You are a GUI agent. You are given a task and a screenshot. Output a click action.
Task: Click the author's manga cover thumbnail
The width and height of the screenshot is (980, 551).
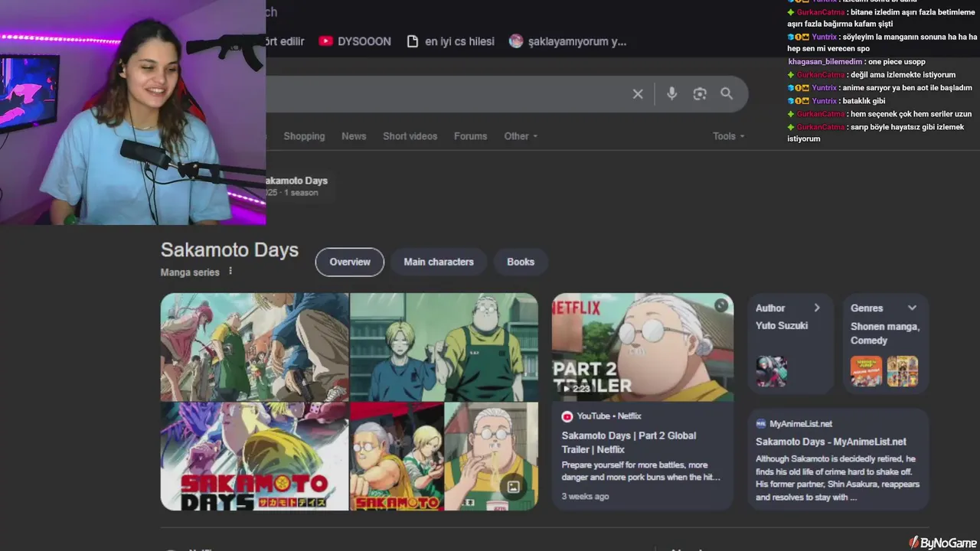pyautogui.click(x=771, y=371)
